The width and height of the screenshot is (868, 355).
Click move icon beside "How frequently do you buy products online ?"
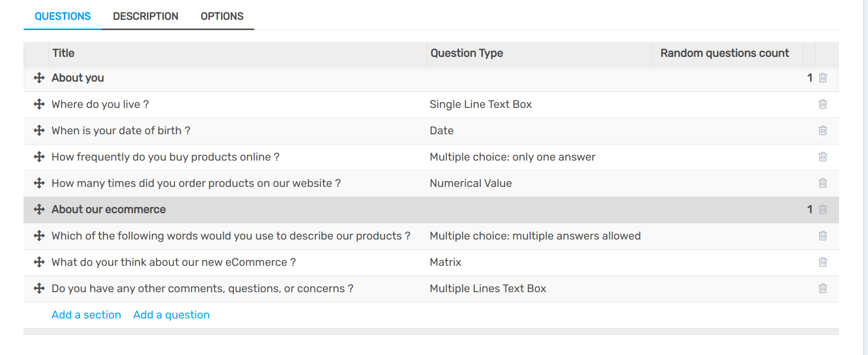(x=38, y=157)
